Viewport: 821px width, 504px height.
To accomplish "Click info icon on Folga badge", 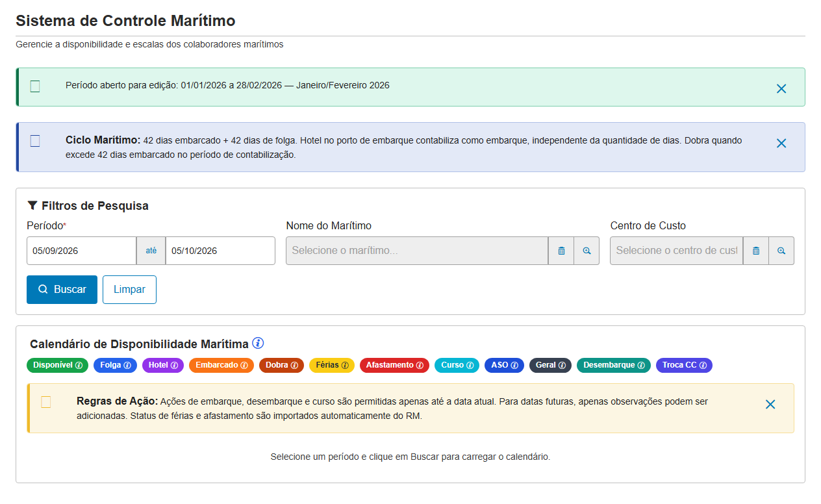I will click(x=127, y=366).
